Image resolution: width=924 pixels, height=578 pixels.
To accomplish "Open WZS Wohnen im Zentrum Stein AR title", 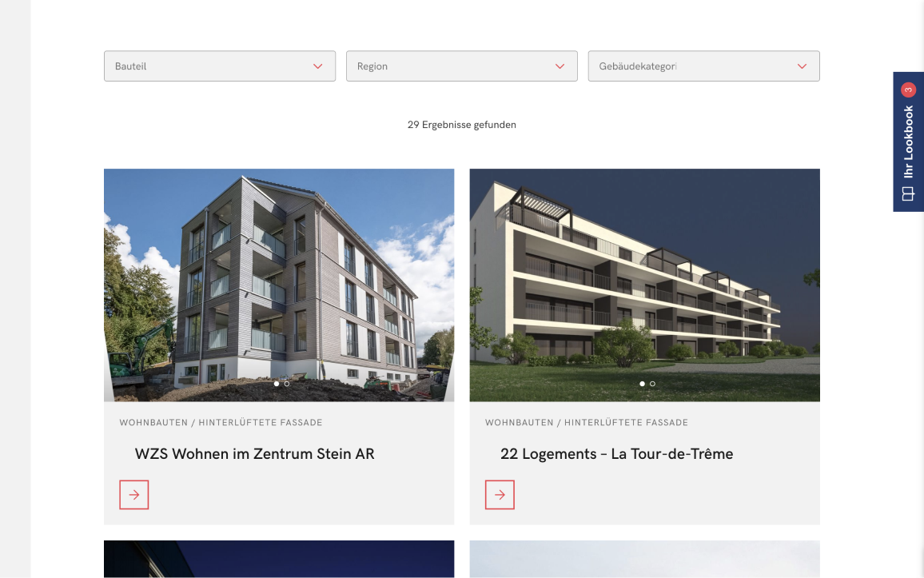I will tap(254, 453).
